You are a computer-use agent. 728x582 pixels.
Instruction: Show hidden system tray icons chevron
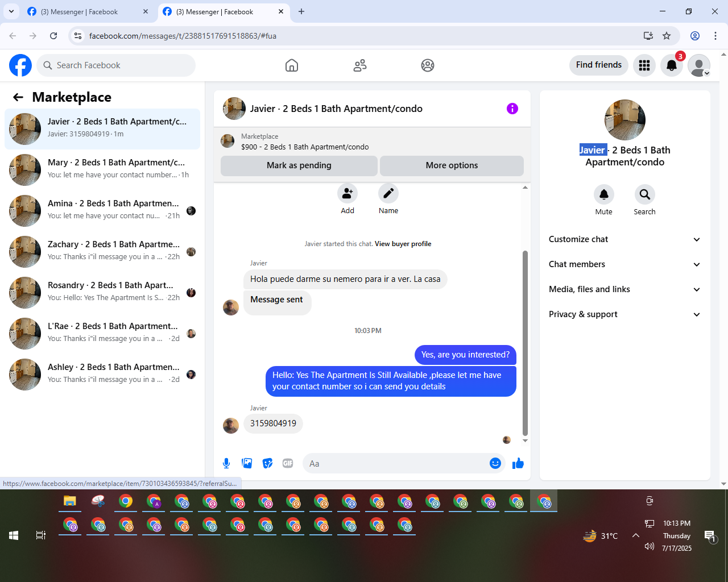tap(636, 535)
